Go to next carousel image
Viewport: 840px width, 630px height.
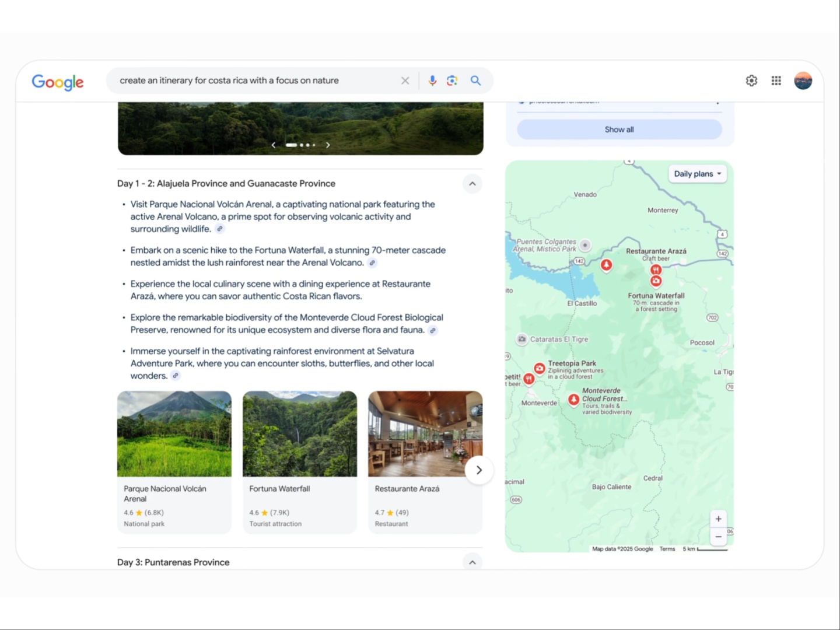coord(328,145)
